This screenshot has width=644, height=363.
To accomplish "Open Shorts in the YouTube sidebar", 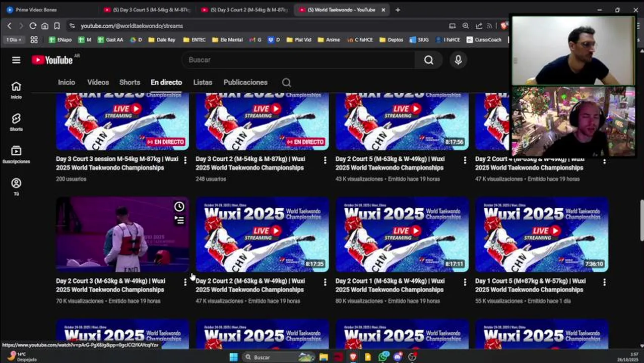I will coord(16,122).
